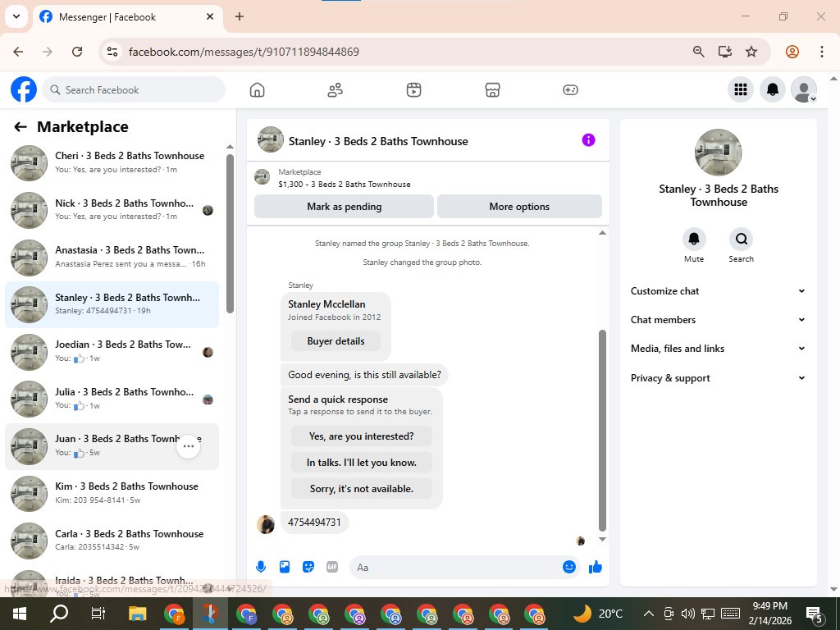The width and height of the screenshot is (840, 630).
Task: Open the Marketplace storefront icon
Action: point(492,90)
